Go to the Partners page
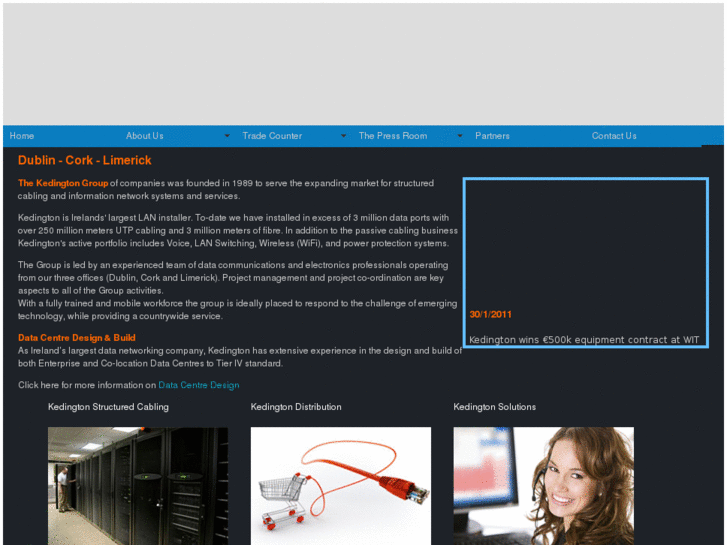727x545 pixels. pos(492,136)
